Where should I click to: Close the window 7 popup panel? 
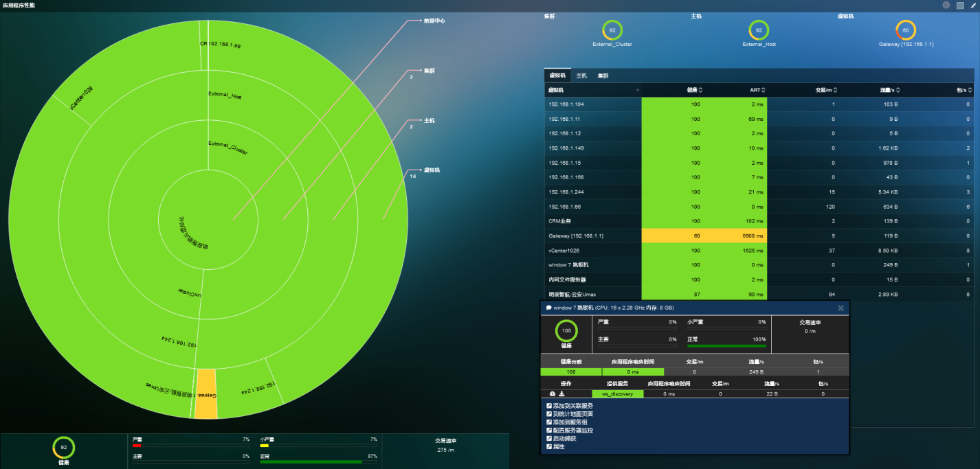[840, 308]
